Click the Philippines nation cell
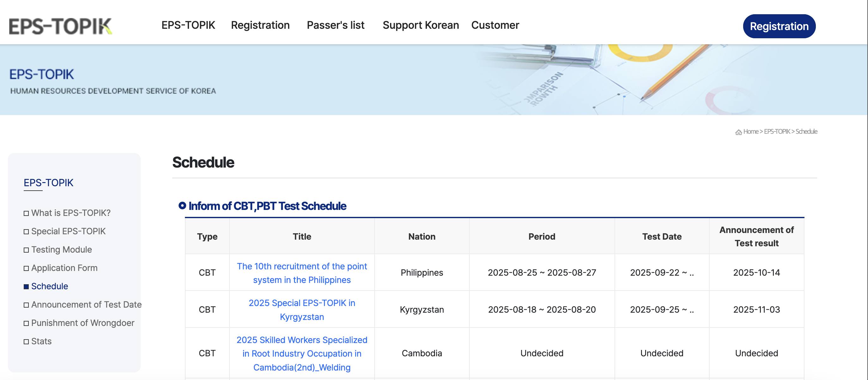Image resolution: width=868 pixels, height=380 pixels. click(422, 273)
